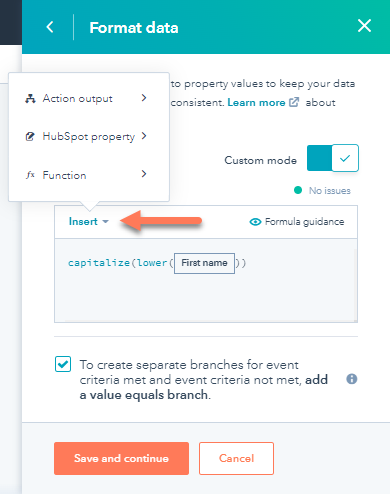Close the Format data panel
The image size is (390, 494).
click(x=364, y=26)
